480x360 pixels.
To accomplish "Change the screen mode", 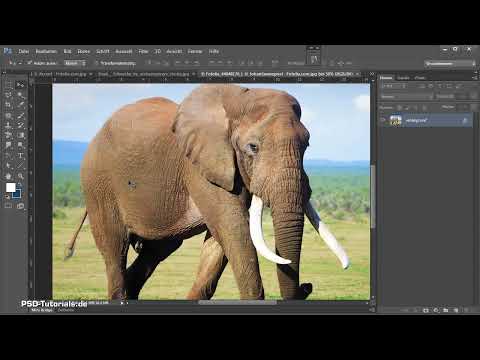I will click(20, 206).
